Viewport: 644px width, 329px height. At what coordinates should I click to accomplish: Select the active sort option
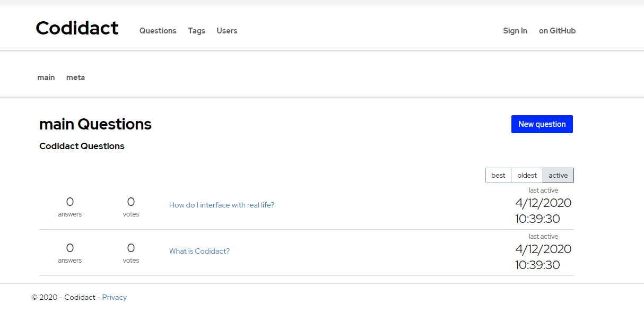558,175
